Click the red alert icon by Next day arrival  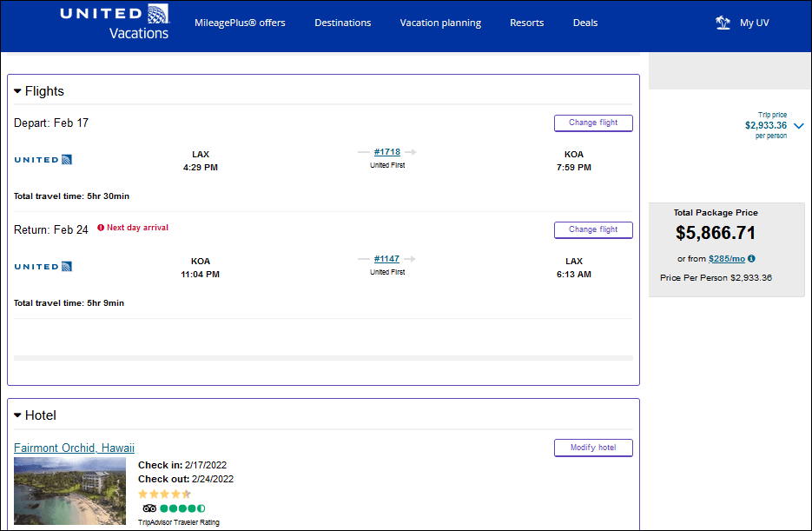101,228
